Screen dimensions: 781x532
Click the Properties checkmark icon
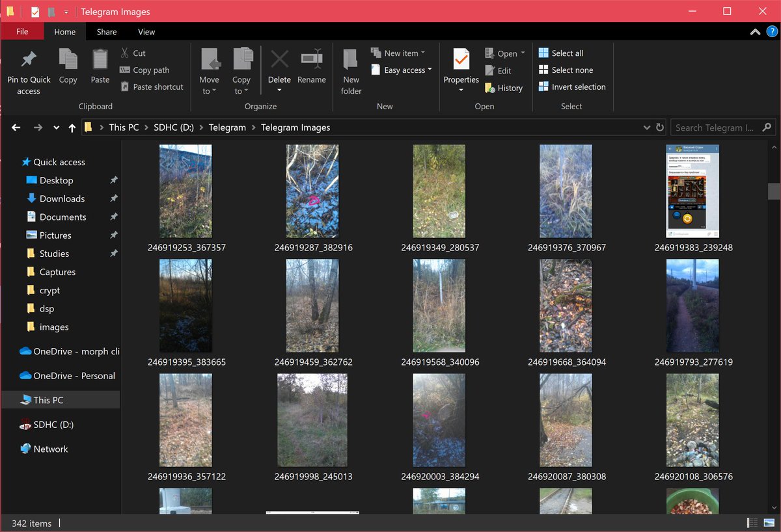coord(461,59)
